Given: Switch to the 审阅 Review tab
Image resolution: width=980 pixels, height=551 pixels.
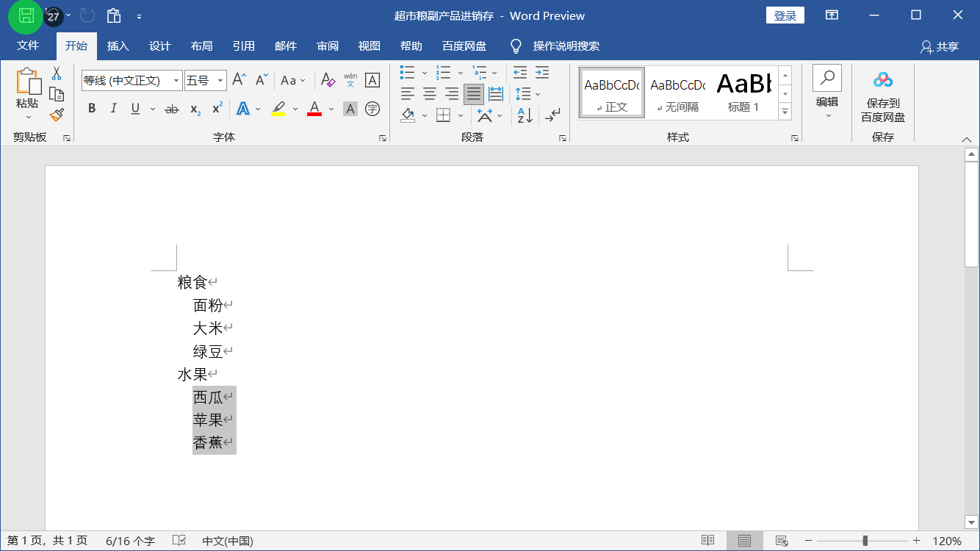Looking at the screenshot, I should coord(328,46).
